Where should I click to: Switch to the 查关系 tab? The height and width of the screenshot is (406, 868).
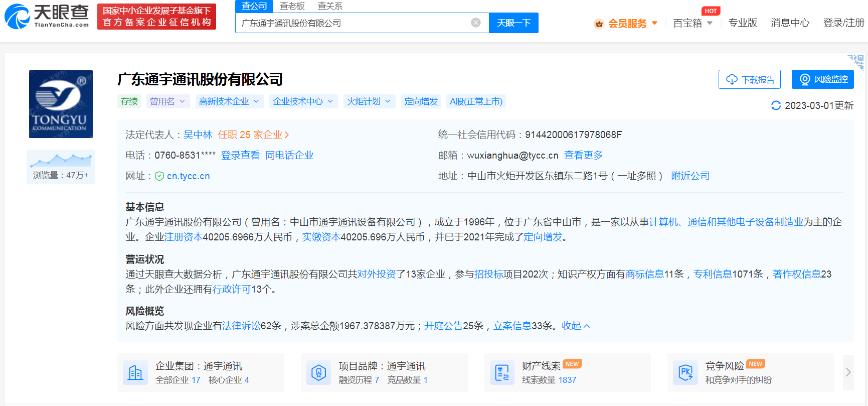pyautogui.click(x=330, y=6)
